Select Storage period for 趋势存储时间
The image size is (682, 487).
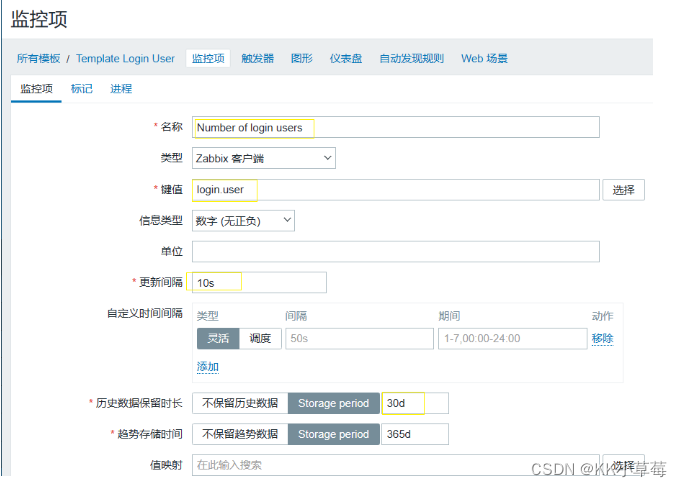click(334, 434)
